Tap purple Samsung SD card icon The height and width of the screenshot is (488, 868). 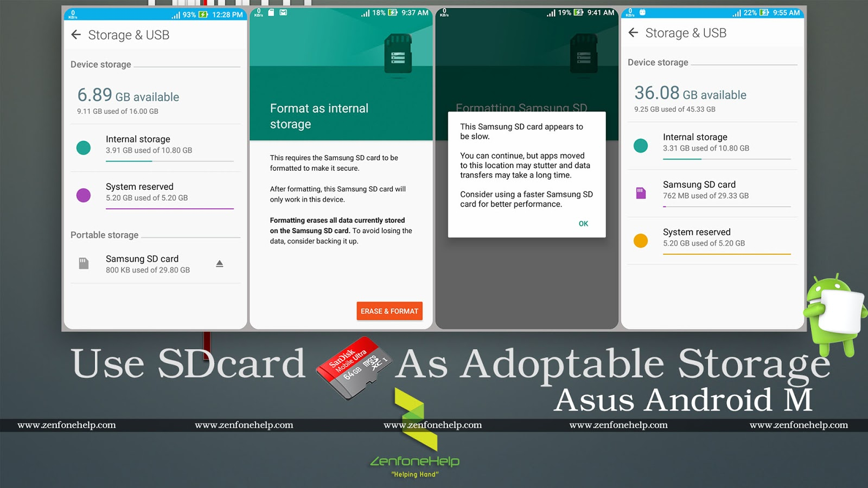point(641,193)
